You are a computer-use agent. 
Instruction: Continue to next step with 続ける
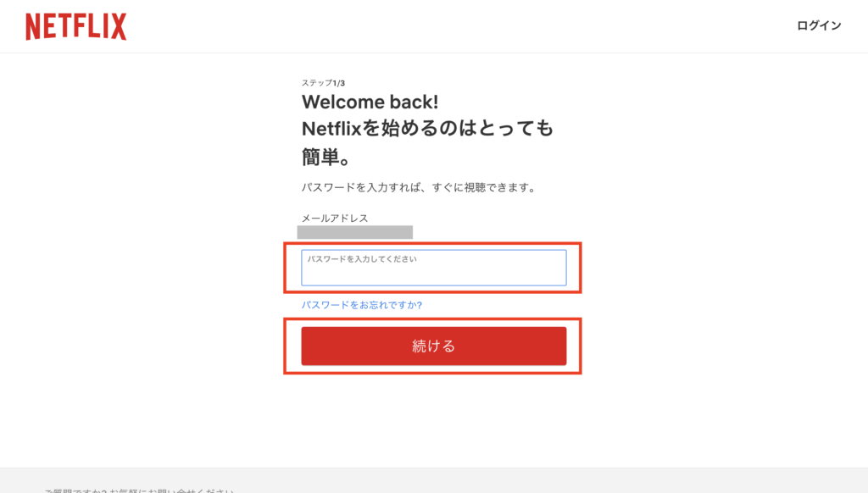click(x=433, y=346)
